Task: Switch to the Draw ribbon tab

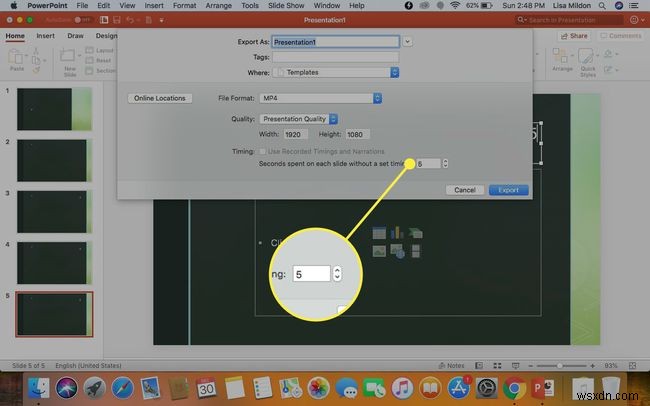Action: tap(75, 36)
